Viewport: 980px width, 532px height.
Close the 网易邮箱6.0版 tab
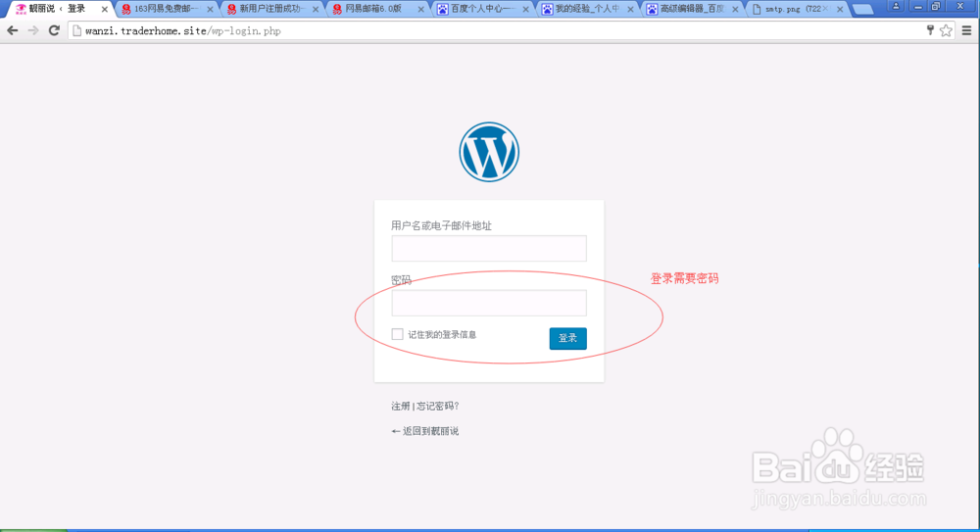(420, 10)
